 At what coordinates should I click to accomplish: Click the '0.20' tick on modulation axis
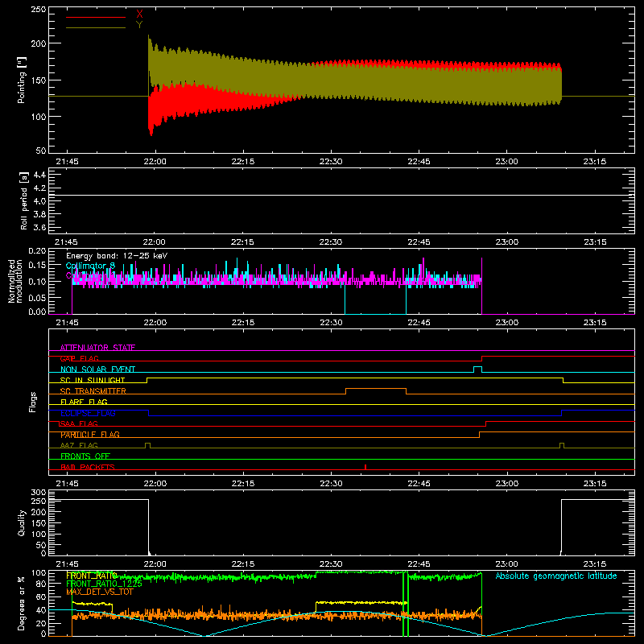[x=37, y=251]
